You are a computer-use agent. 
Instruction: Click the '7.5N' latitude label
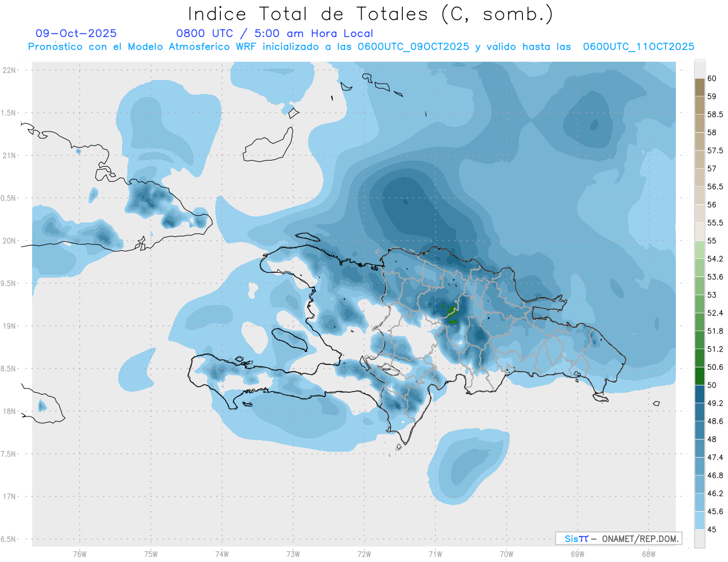(x=9, y=453)
